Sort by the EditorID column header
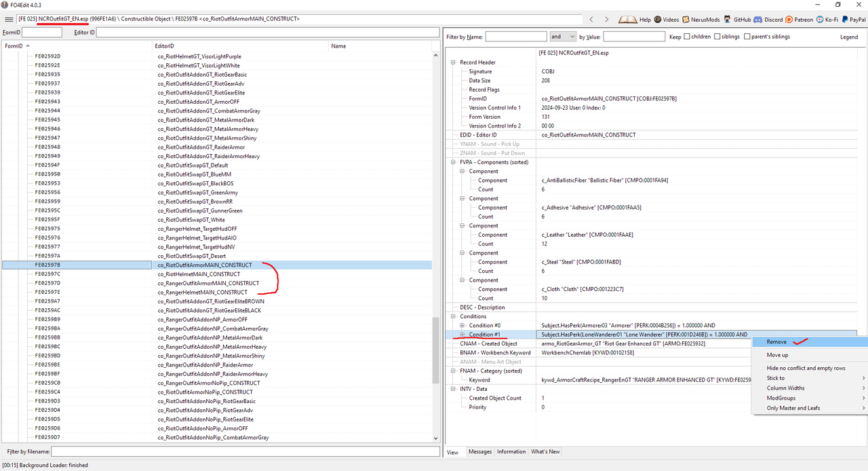 [x=240, y=46]
